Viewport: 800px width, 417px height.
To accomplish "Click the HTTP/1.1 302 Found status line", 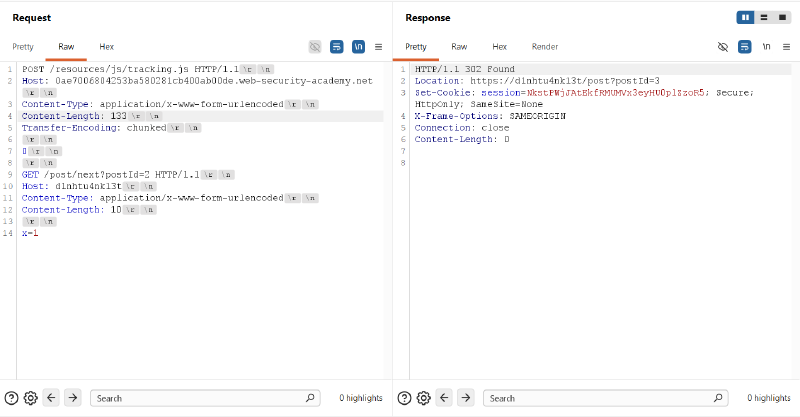I will tap(465, 69).
